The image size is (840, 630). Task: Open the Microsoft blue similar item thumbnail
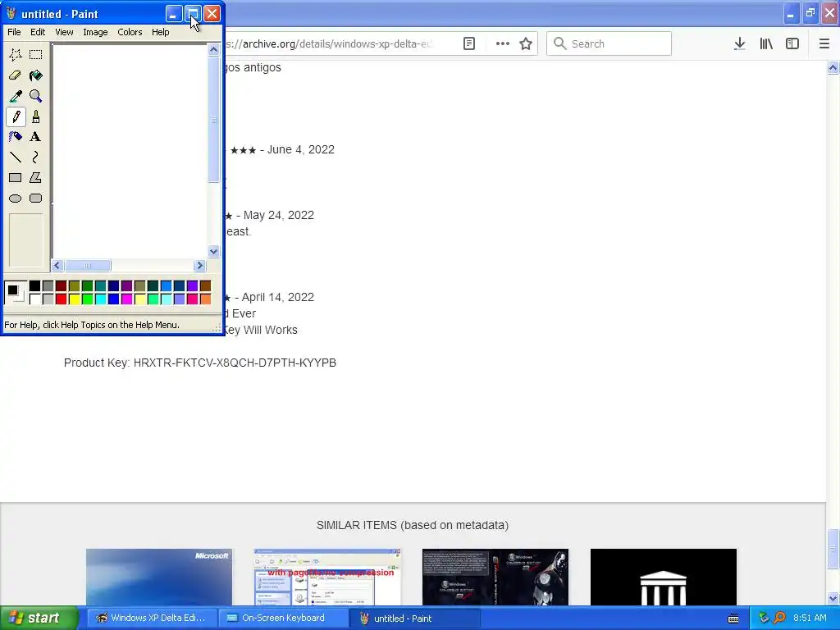(x=159, y=577)
